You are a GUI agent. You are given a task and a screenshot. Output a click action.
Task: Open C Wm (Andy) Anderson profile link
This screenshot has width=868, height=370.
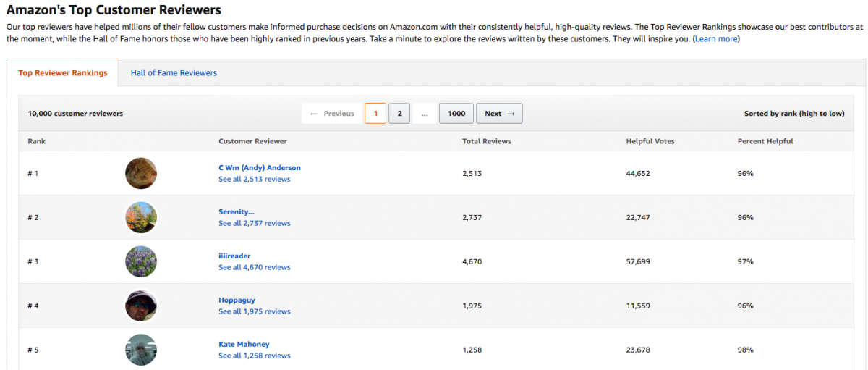pos(260,168)
